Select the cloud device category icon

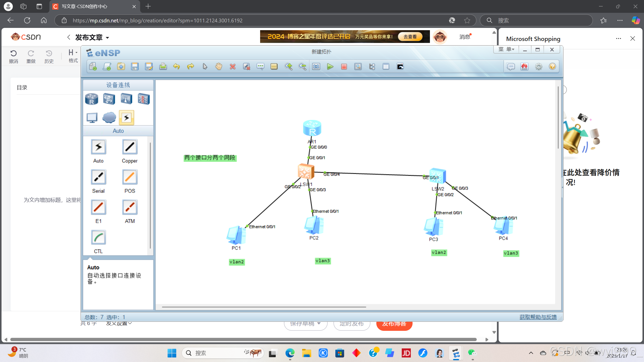[x=109, y=117]
